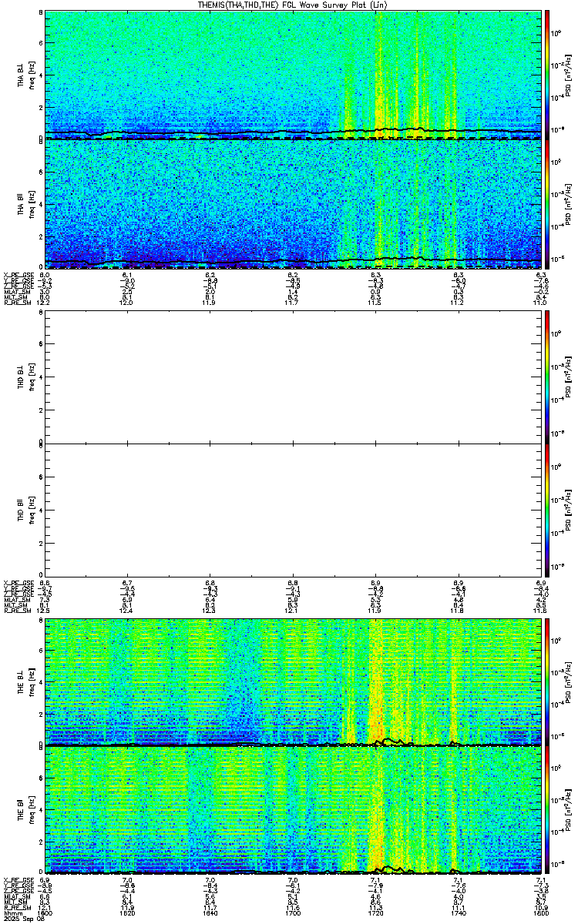Screen dimensions: 578x924
Task: Click the THE BL spectrogram panel
Action: click(x=293, y=681)
